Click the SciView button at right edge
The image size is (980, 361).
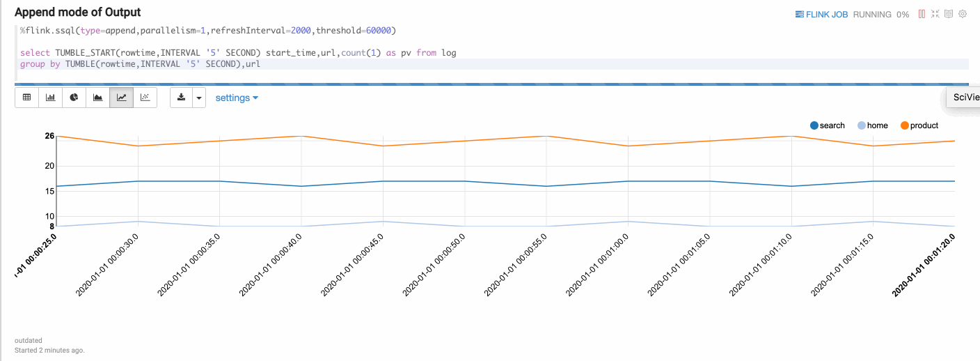coord(965,98)
